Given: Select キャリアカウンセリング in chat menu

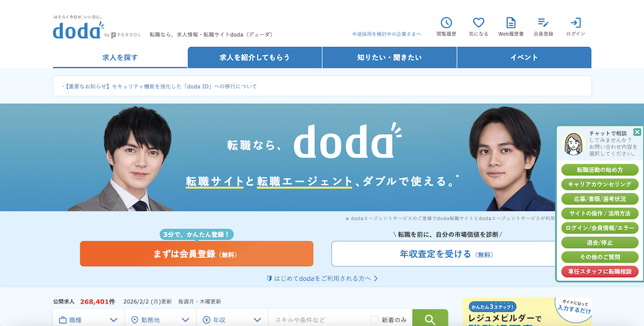Looking at the screenshot, I should click(600, 184).
